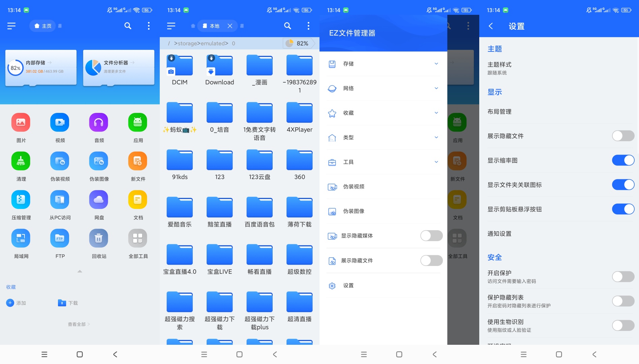
Task: Open 从PC访问 (Access from PC) icon
Action: point(60,200)
